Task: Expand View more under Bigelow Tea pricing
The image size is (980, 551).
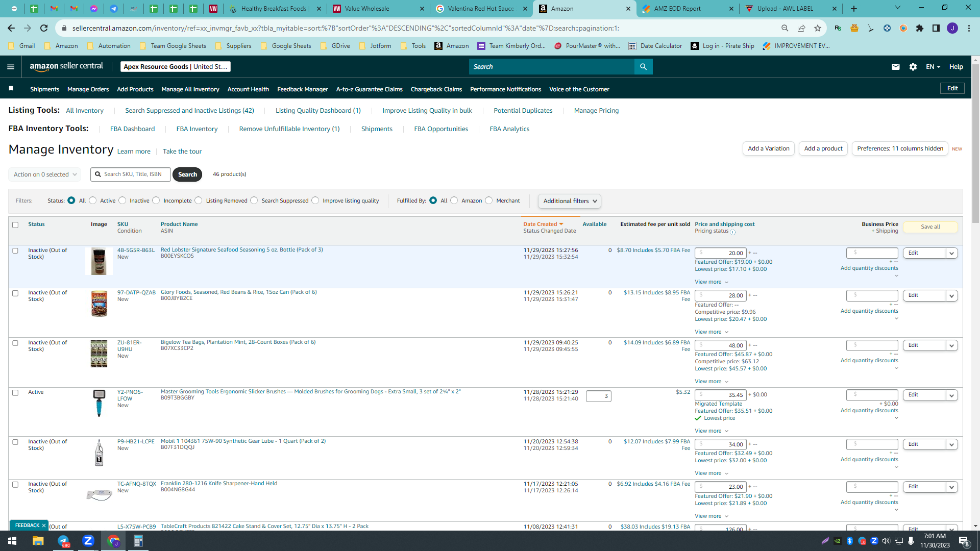Action: (x=712, y=382)
